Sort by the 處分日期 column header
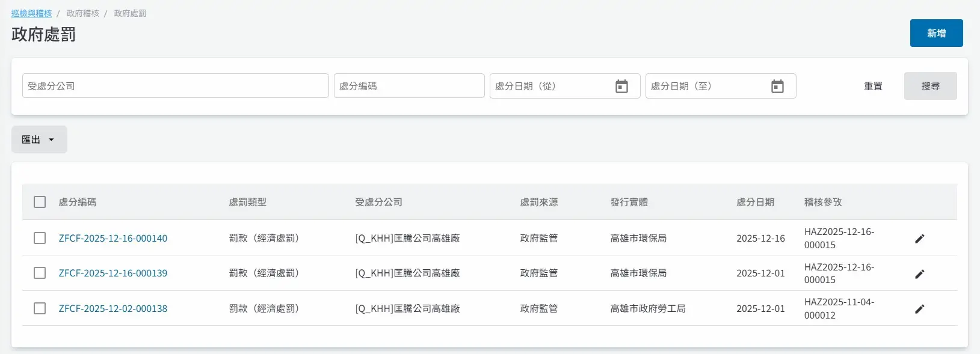980x354 pixels. pos(755,202)
